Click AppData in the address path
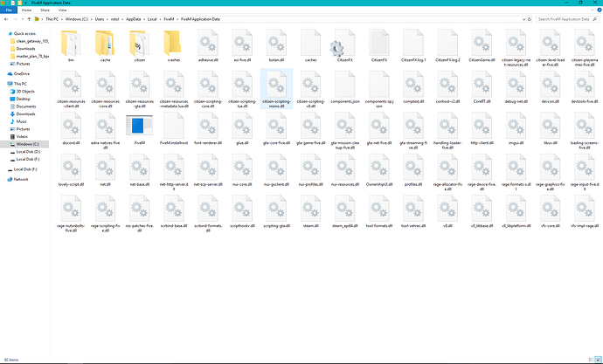Screen dimensions: 603x364 134,19
